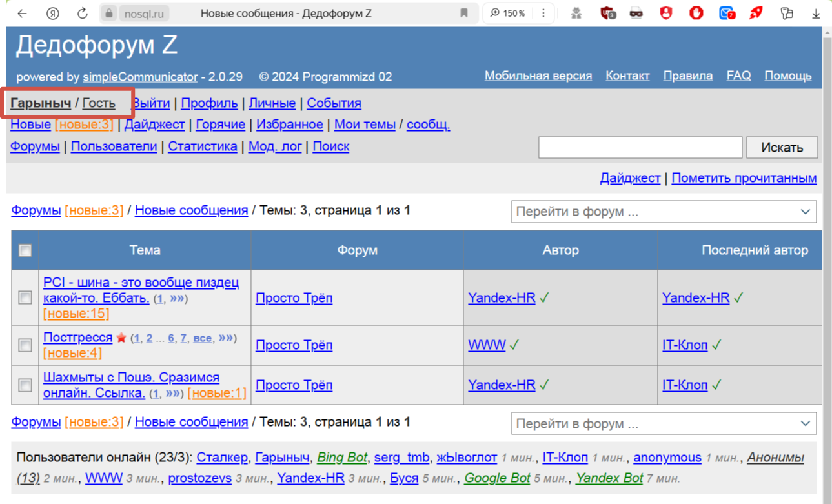Go back with the browser back arrow
Screen dimensions: 832x504
pos(22,14)
